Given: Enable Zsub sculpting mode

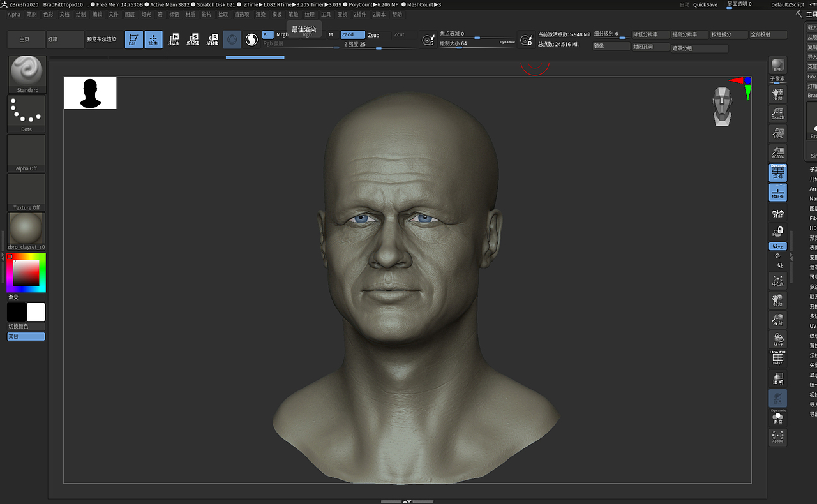Looking at the screenshot, I should point(373,34).
